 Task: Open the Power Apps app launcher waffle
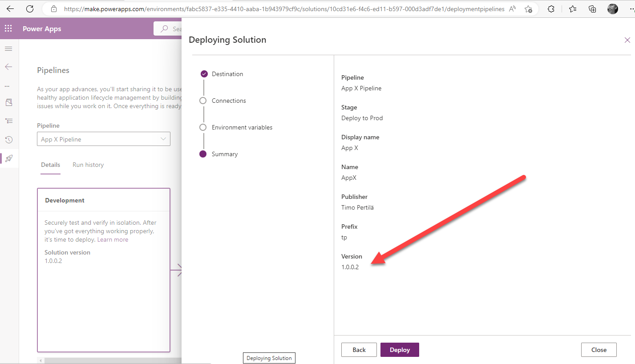point(8,29)
